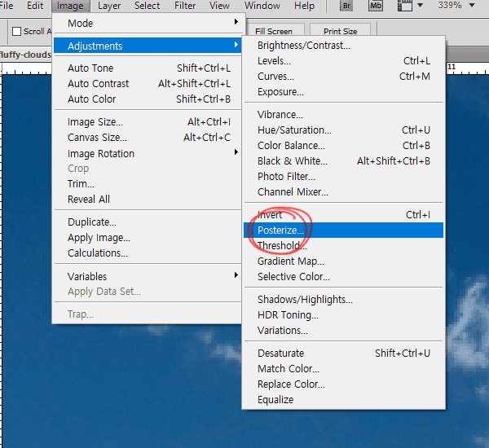Open Mini Bridge with the Mb icon
Image resolution: width=489 pixels, height=448 pixels.
coord(376,6)
